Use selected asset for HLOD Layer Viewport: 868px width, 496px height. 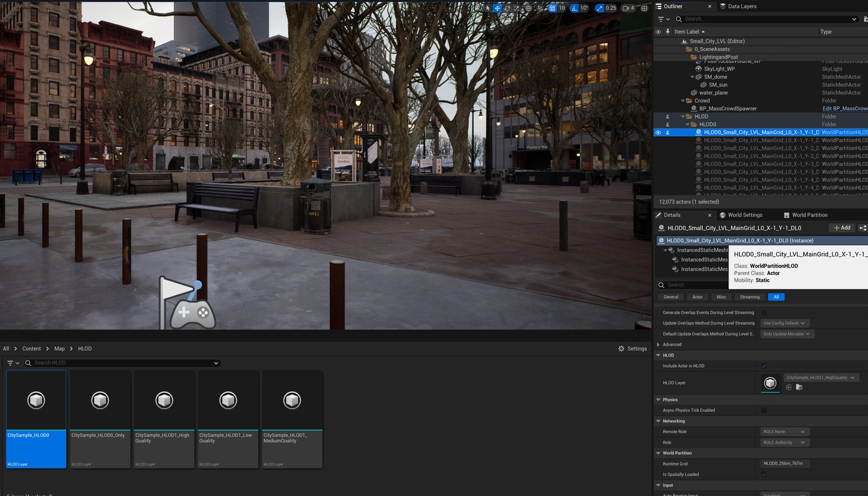(788, 387)
